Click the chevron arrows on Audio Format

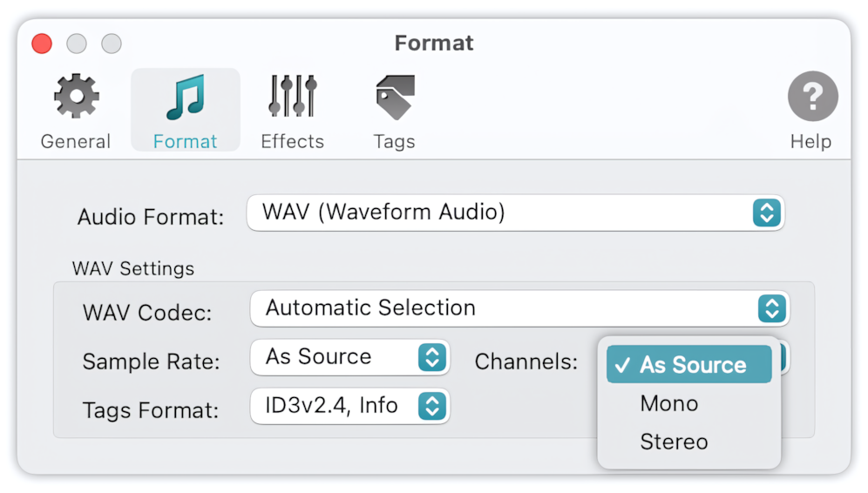[766, 213]
